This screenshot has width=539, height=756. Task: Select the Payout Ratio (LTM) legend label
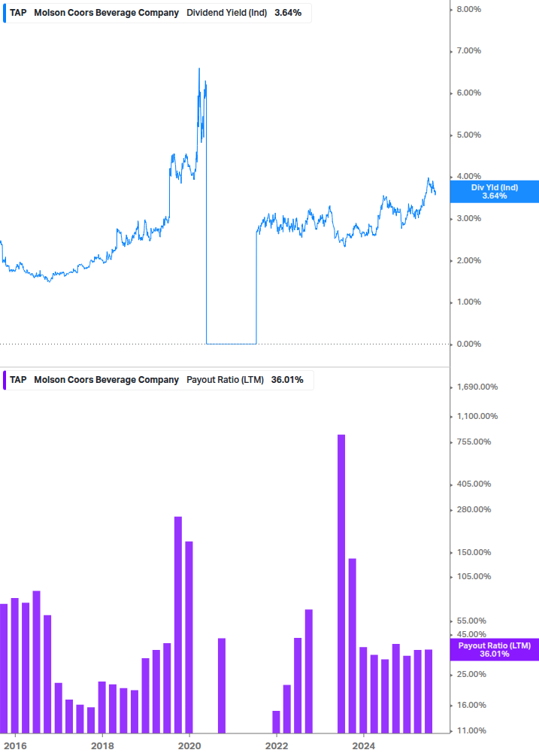pos(225,380)
